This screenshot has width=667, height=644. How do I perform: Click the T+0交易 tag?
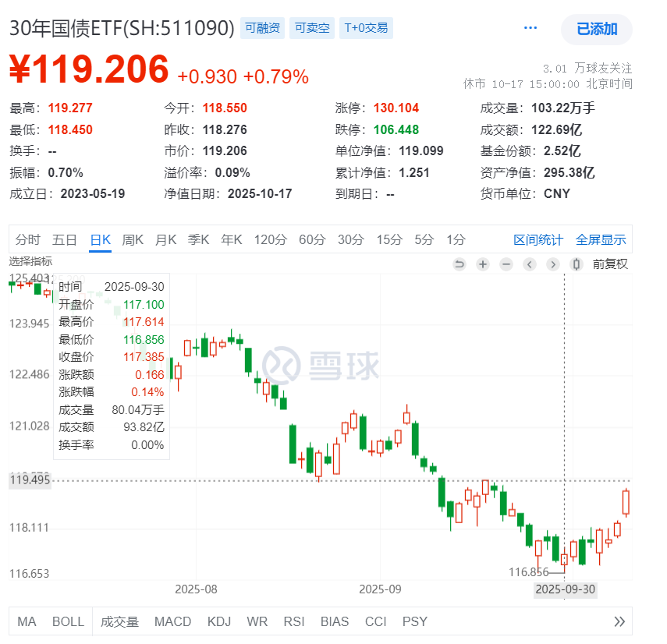[x=366, y=28]
